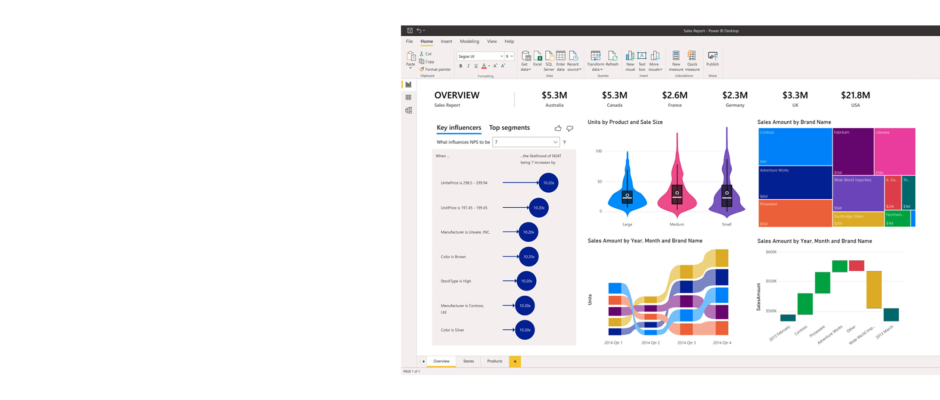Click the thumbs up icon

pyautogui.click(x=558, y=128)
